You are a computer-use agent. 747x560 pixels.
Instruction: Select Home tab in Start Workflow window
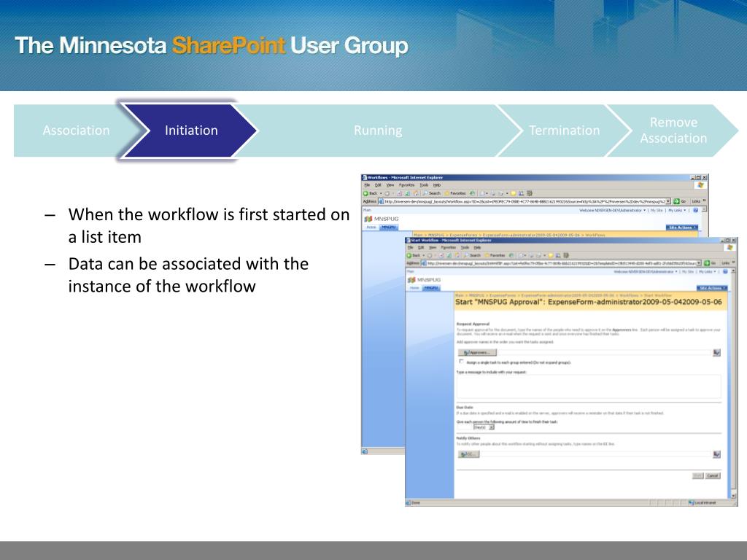[414, 288]
